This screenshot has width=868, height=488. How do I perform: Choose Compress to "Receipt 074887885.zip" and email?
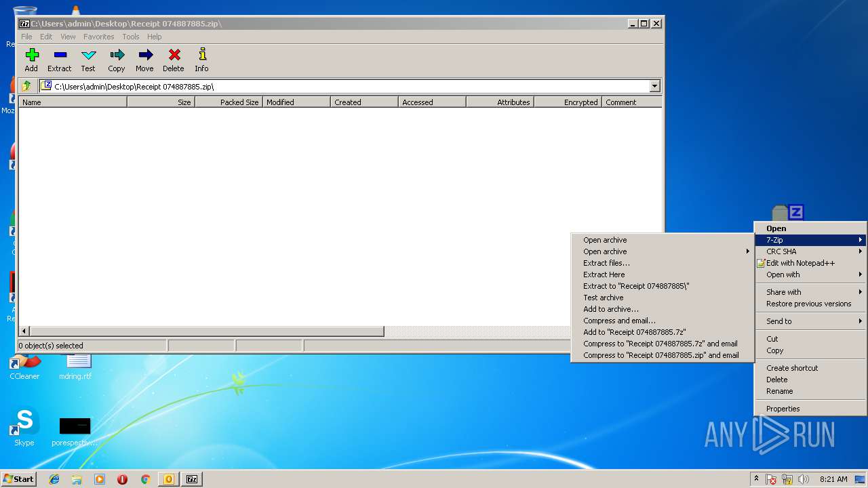click(661, 355)
